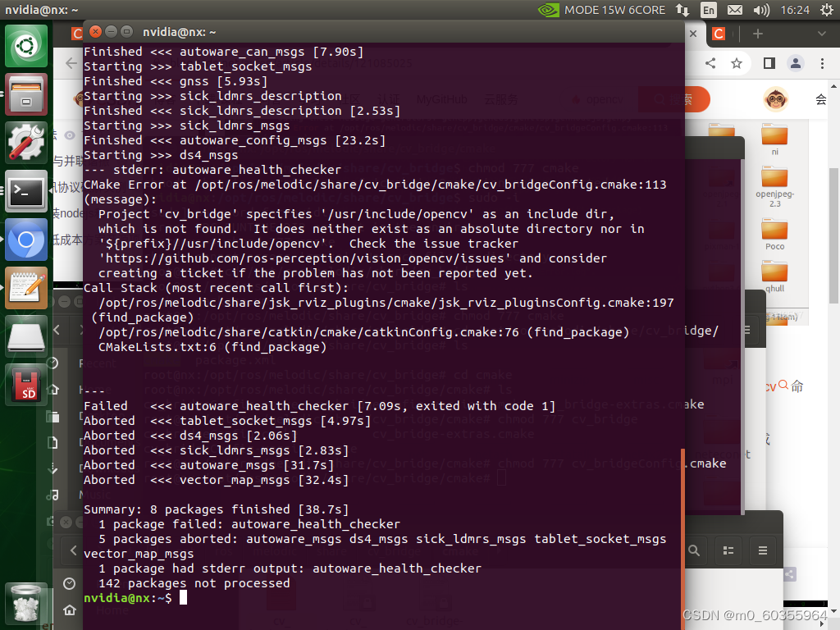
Task: Open the session power gear menu
Action: click(827, 10)
